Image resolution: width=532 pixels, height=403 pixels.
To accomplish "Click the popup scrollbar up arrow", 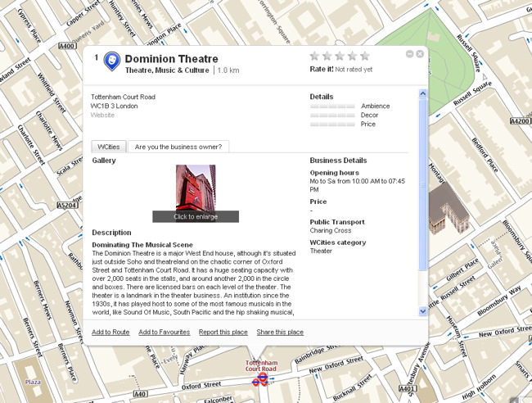I will click(423, 93).
